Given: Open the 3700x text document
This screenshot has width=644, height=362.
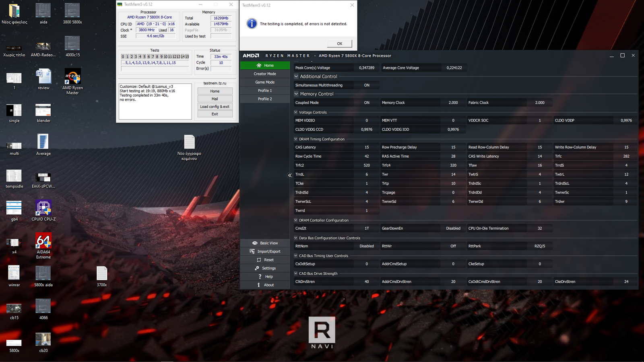Looking at the screenshot, I should (x=102, y=276).
